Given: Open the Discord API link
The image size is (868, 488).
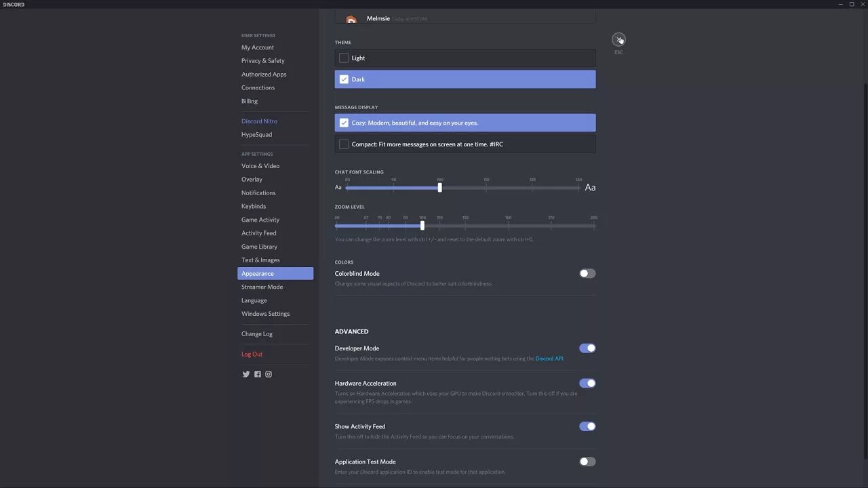Looking at the screenshot, I should tap(549, 359).
